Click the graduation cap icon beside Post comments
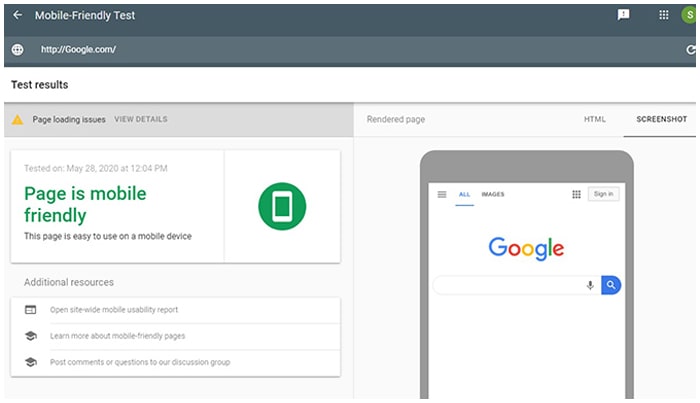 [31, 362]
